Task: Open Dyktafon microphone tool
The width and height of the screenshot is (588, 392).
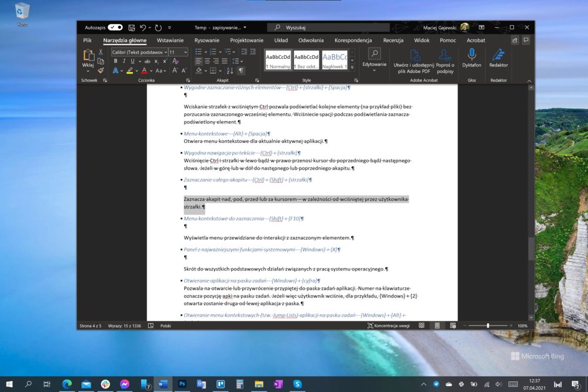Action: tap(472, 58)
